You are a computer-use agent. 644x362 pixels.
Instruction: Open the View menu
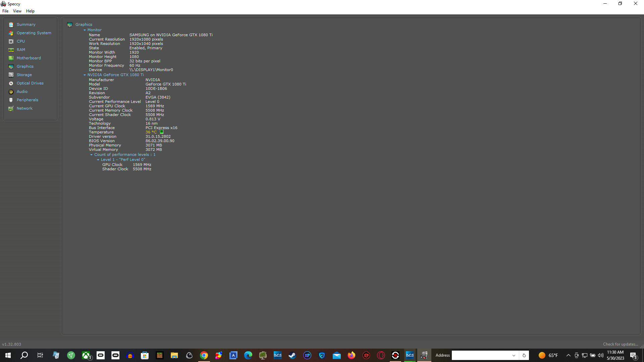tap(17, 11)
